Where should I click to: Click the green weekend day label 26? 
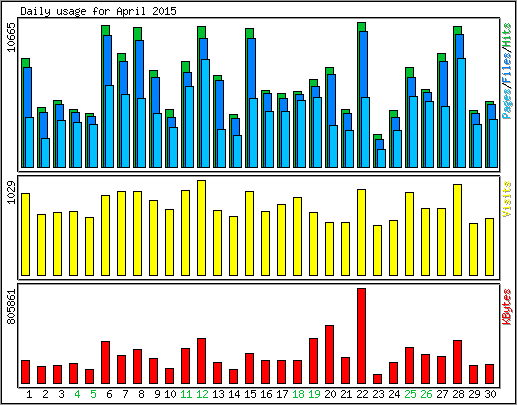tap(426, 394)
